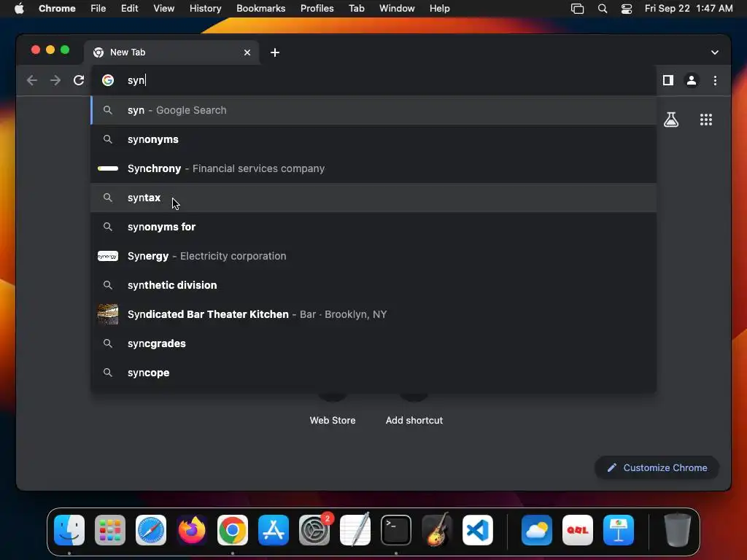
Task: Reload the page
Action: [79, 80]
